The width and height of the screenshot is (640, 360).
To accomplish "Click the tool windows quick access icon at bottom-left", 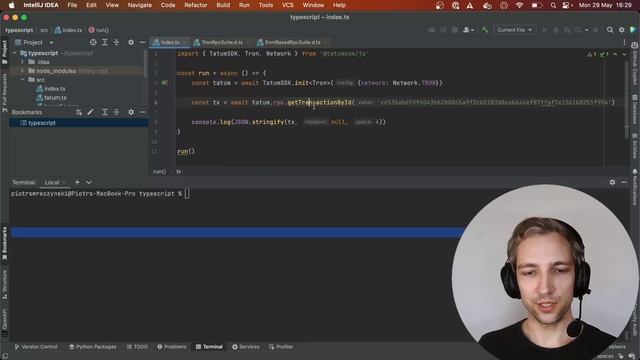I will click(x=5, y=356).
